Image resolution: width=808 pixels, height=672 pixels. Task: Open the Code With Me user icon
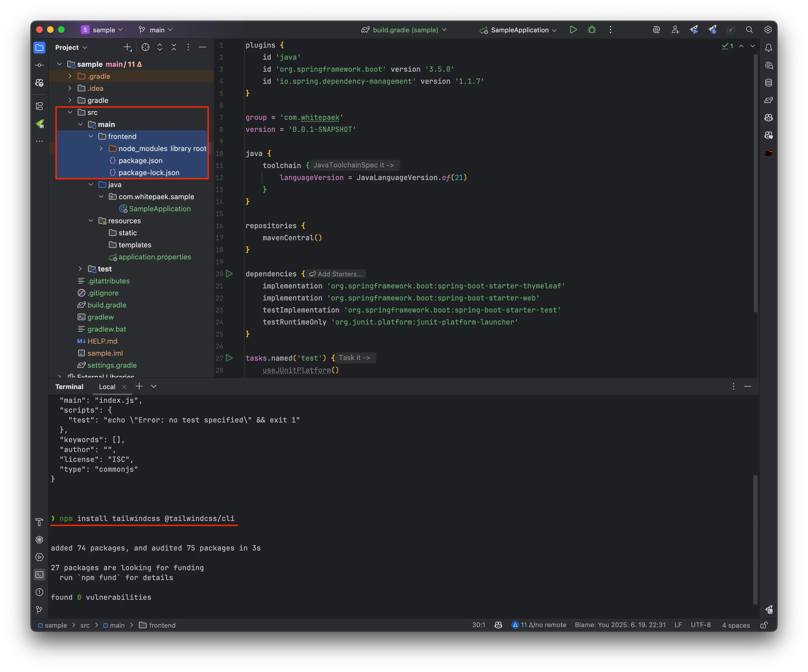point(675,30)
